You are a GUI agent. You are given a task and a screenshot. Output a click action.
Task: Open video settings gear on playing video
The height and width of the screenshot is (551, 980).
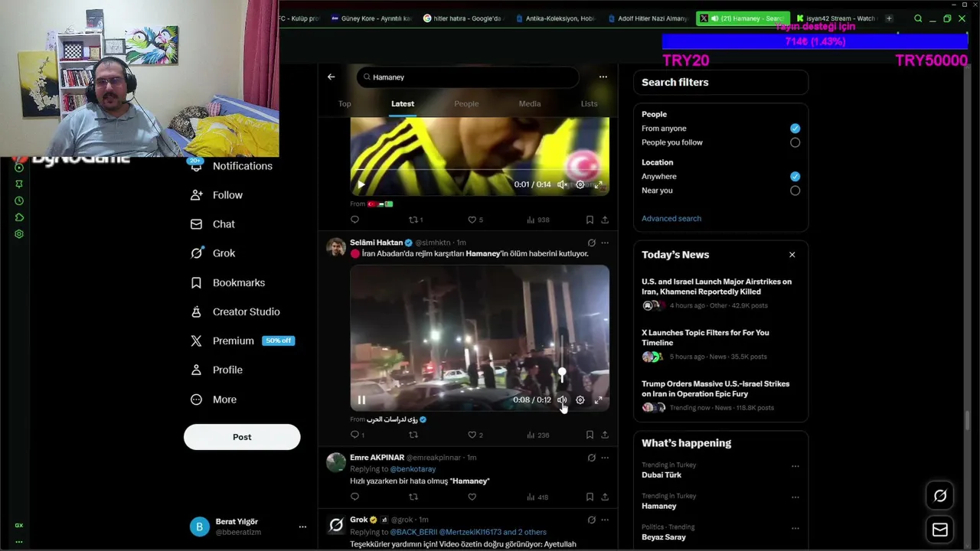click(580, 399)
